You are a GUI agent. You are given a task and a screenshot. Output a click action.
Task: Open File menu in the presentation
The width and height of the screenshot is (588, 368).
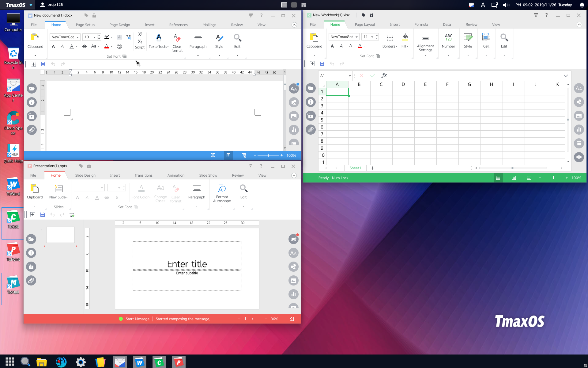pyautogui.click(x=33, y=175)
